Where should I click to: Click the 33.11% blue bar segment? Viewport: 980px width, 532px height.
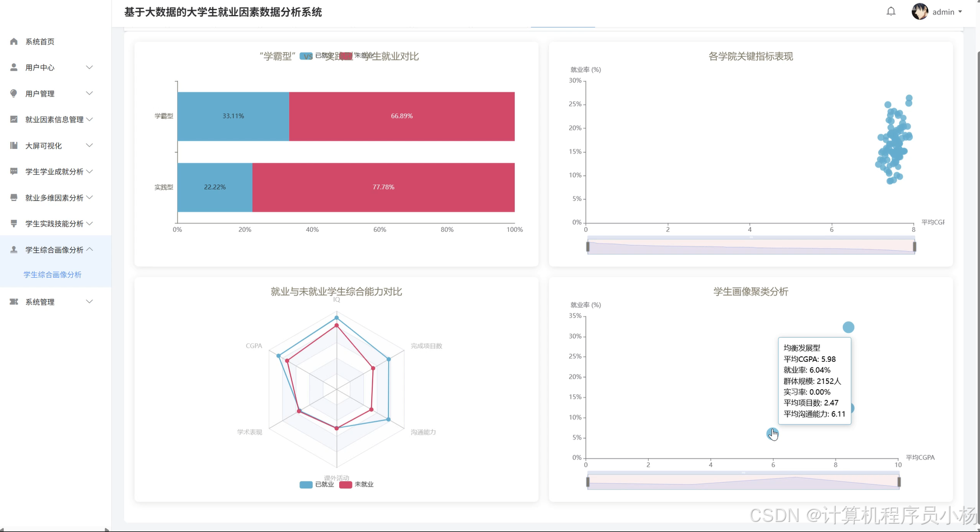click(x=233, y=116)
